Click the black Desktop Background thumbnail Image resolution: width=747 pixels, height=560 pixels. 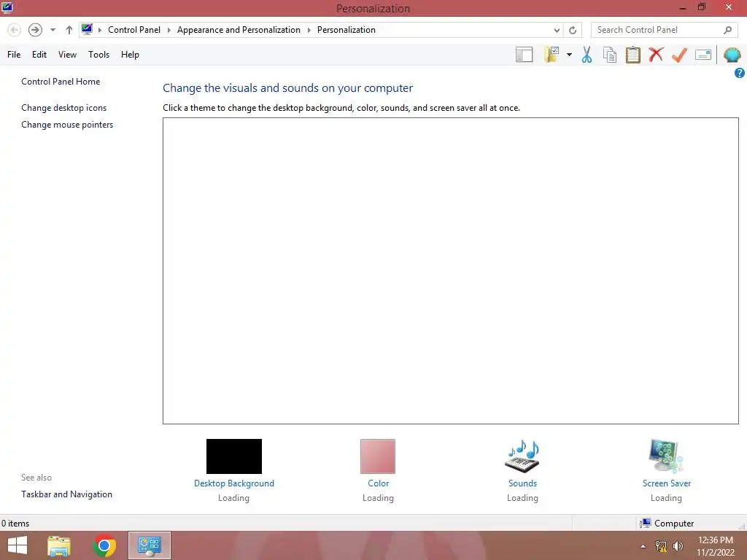click(234, 456)
